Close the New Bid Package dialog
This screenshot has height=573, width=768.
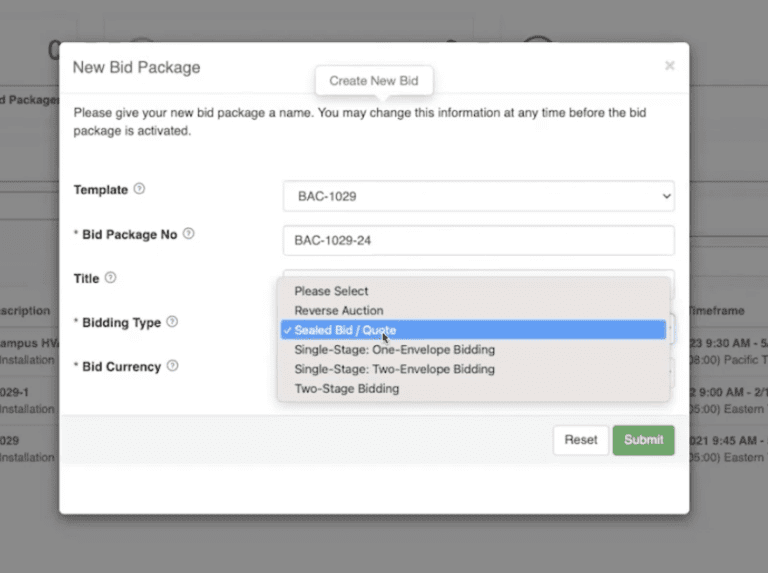(x=670, y=66)
